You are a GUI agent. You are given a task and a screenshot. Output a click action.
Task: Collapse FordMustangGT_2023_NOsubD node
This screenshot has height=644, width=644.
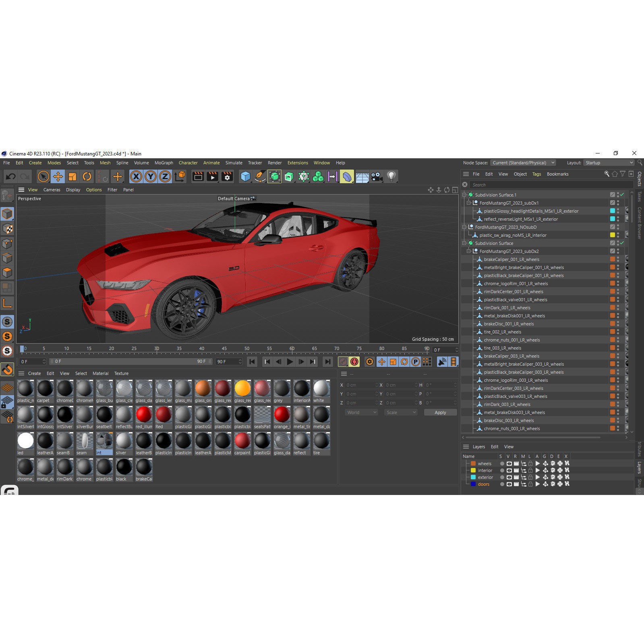464,227
